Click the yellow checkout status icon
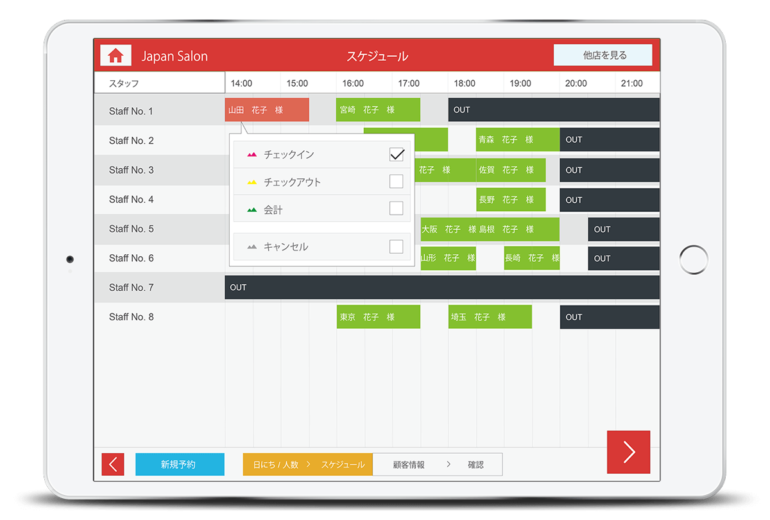 [x=252, y=182]
